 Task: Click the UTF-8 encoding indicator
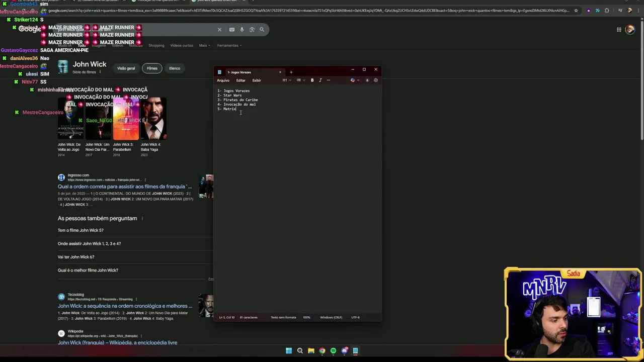355,317
